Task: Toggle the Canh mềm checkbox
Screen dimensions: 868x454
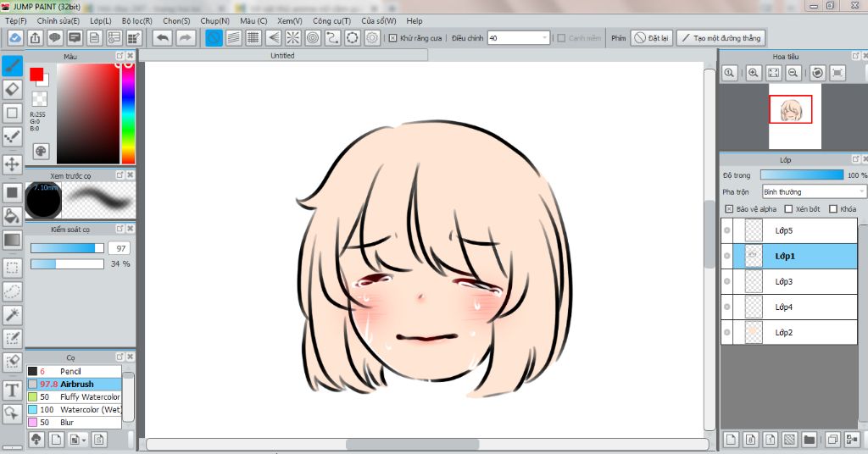Action: (561, 38)
